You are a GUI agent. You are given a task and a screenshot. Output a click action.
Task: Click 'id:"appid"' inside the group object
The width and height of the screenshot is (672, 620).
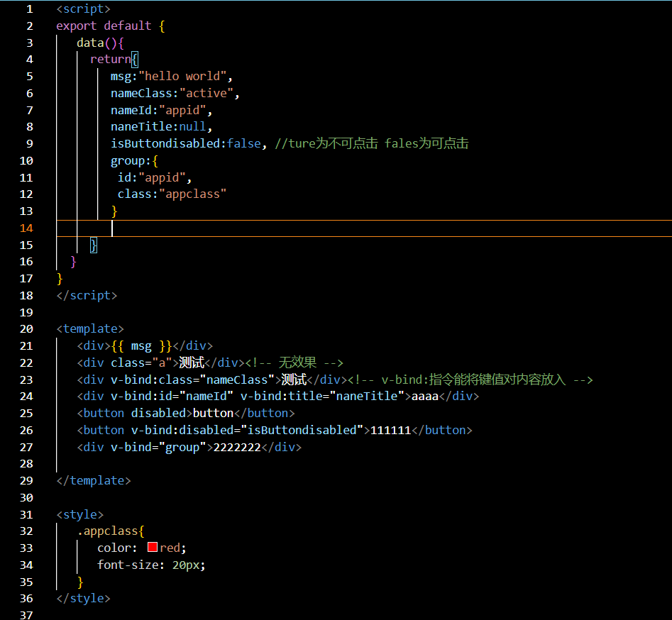(152, 177)
